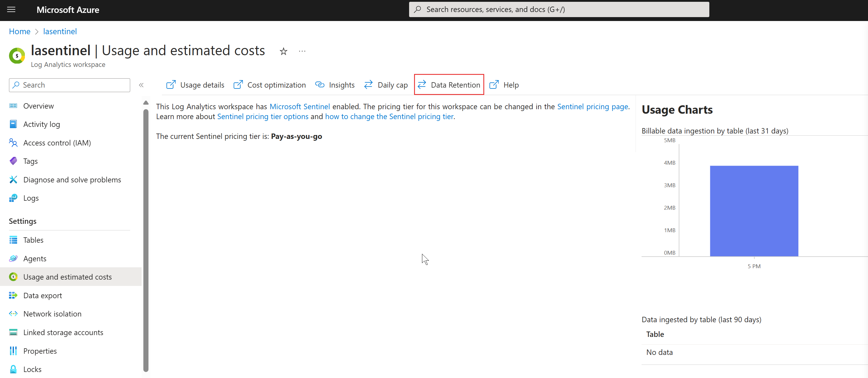The width and height of the screenshot is (868, 378).
Task: Click the Overview sidebar icon
Action: (13, 106)
